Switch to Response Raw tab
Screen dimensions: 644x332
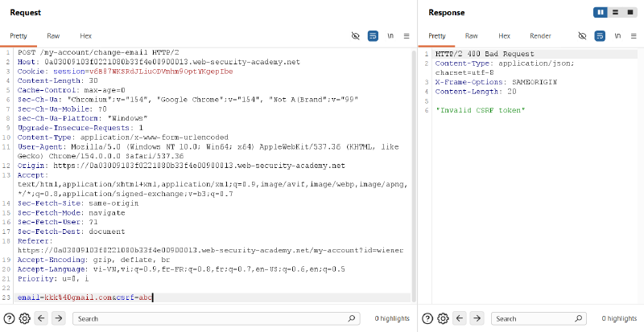coord(472,36)
